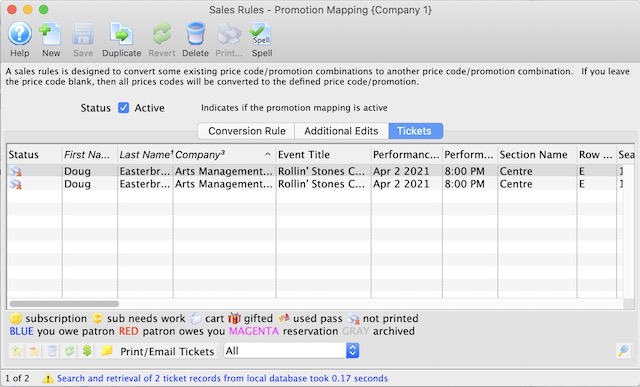Screen dimensions: 640x387
Task: Sort by the Company column header
Action: (224, 155)
